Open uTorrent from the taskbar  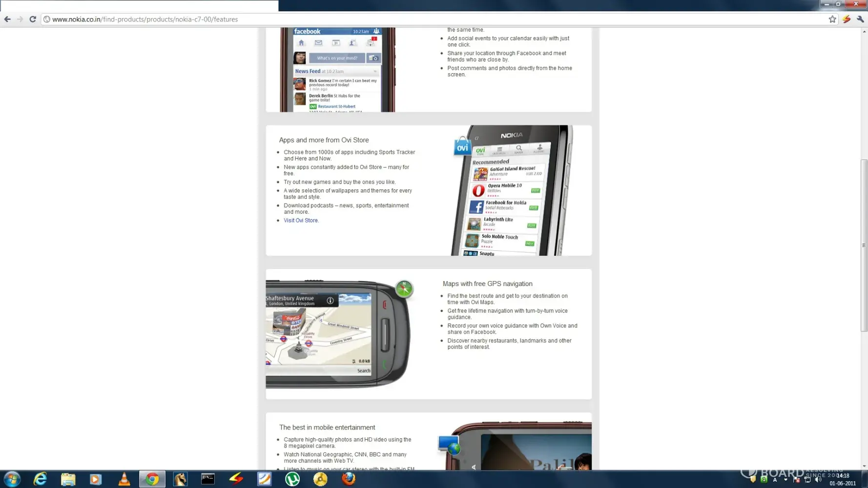click(292, 479)
